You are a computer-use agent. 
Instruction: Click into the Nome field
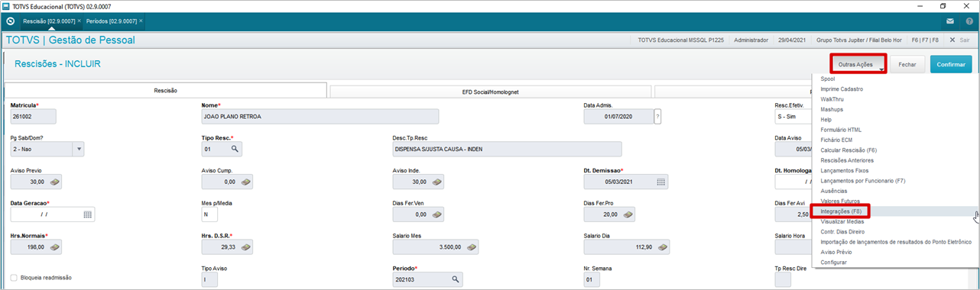[320, 117]
